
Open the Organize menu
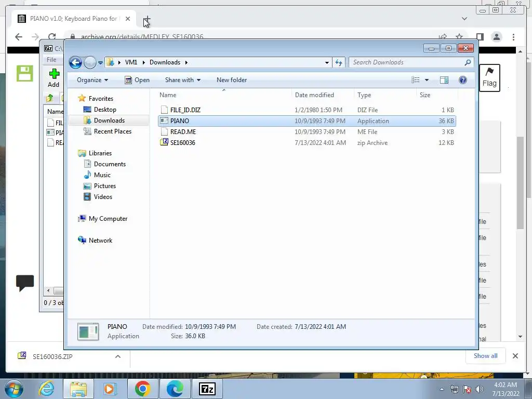coord(92,80)
